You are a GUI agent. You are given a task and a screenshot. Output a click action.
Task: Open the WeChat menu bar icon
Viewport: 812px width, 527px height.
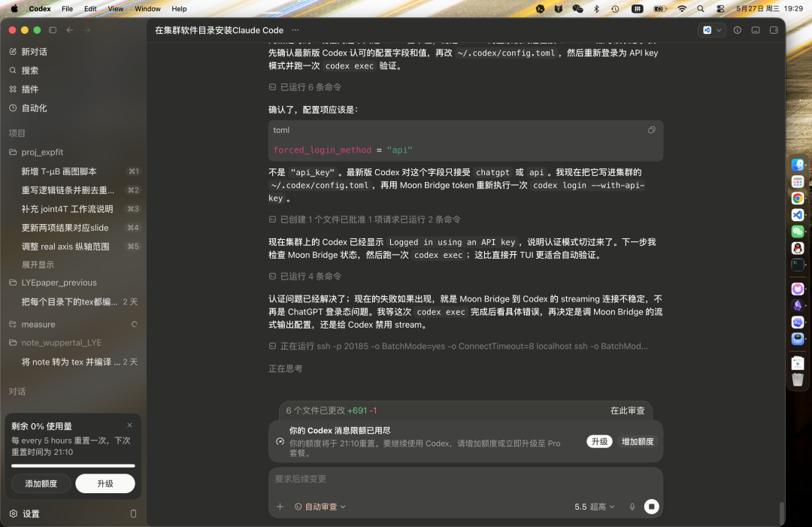(x=577, y=9)
